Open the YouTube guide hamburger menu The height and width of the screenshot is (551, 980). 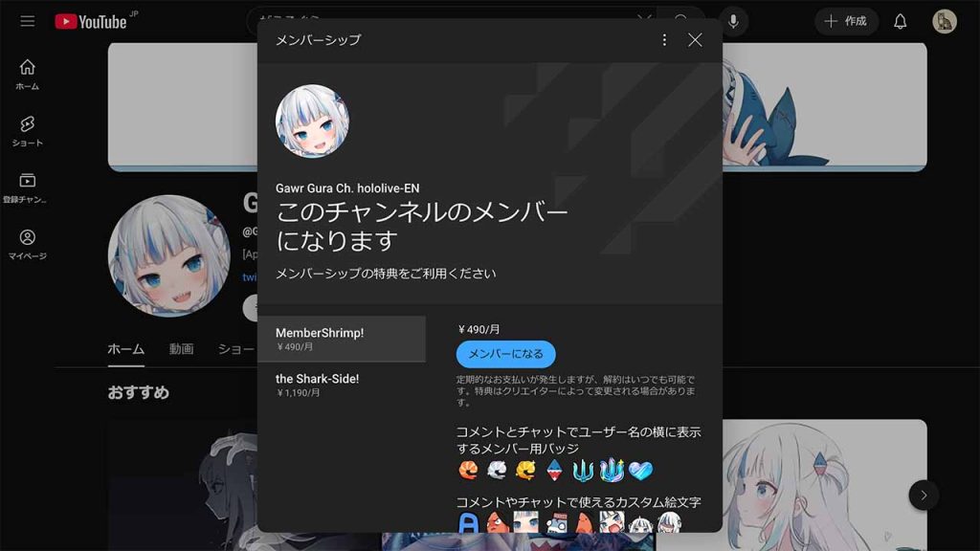[x=28, y=21]
